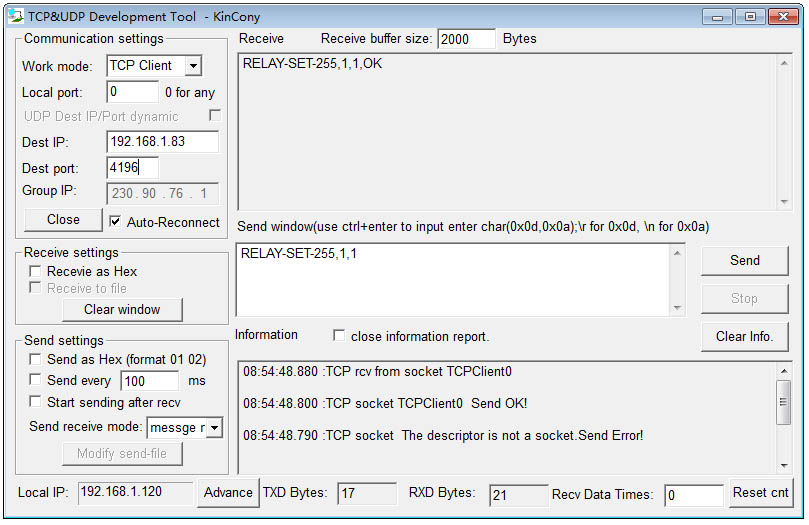Focus the Dest port field
This screenshot has width=809, height=525.
pyautogui.click(x=132, y=167)
